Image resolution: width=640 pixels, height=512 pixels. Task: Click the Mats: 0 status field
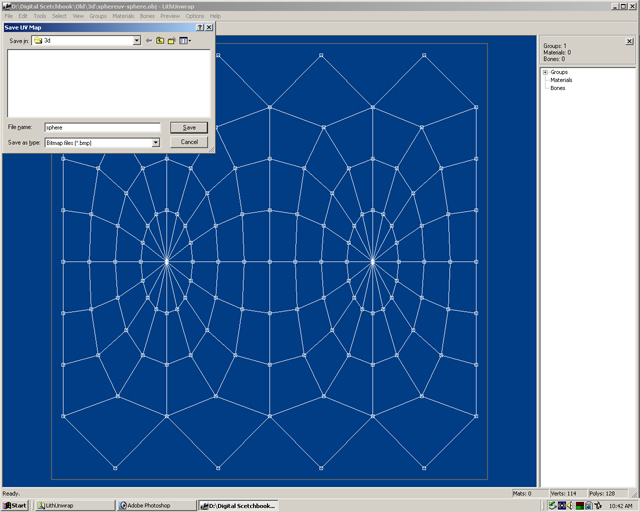[529, 494]
